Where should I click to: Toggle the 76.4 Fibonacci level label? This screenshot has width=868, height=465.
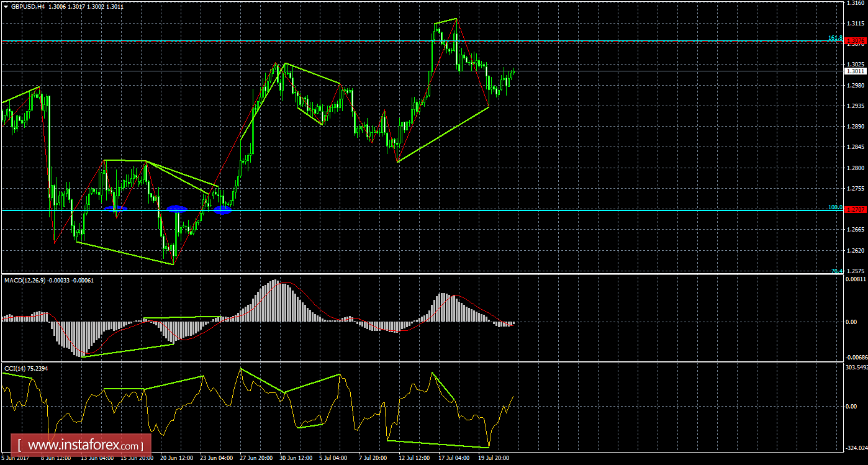point(836,271)
